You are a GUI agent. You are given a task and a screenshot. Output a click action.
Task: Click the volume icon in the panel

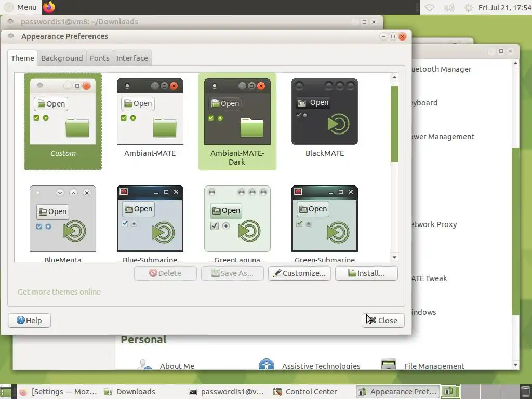pyautogui.click(x=449, y=7)
